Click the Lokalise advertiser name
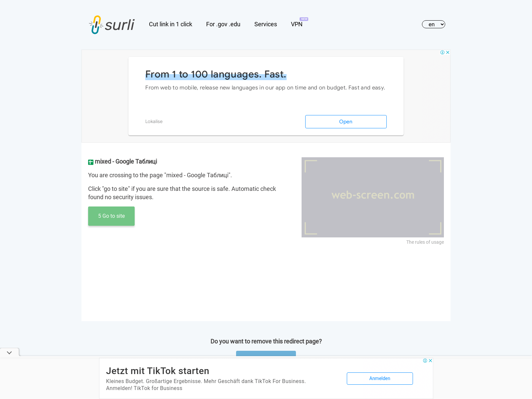The image size is (532, 399). point(154,121)
